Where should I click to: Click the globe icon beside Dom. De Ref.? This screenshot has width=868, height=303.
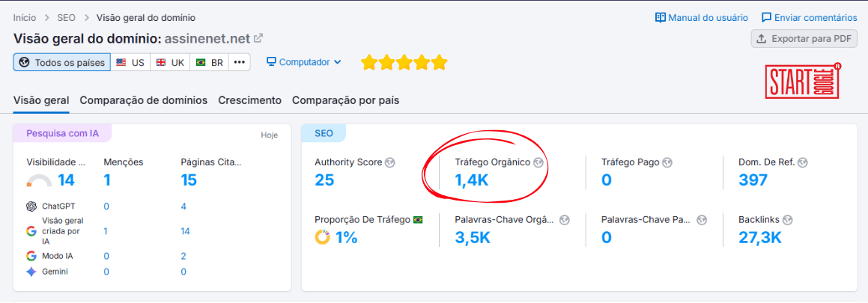click(802, 162)
